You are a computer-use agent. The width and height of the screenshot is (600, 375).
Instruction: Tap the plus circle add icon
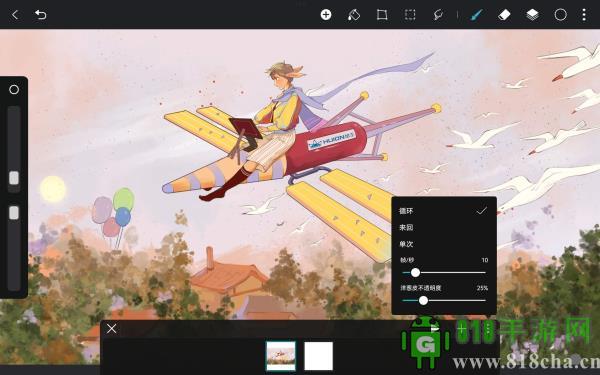[326, 15]
